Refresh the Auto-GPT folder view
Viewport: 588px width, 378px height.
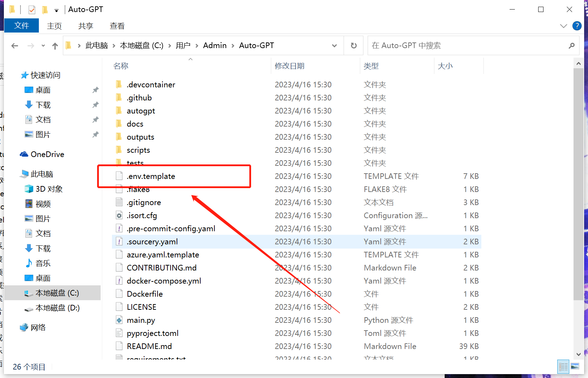[354, 46]
